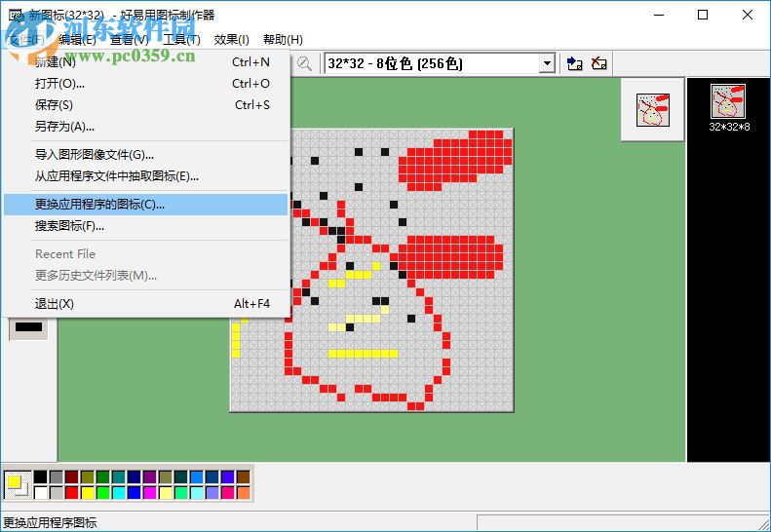The image size is (771, 532).
Task: Pick the olive color swatch in top row
Action: click(88, 476)
